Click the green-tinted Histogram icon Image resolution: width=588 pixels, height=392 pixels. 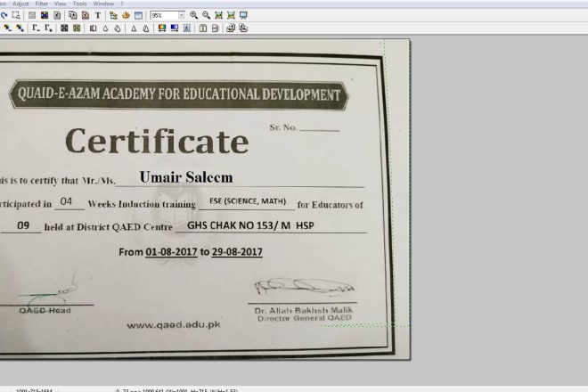click(x=77, y=29)
